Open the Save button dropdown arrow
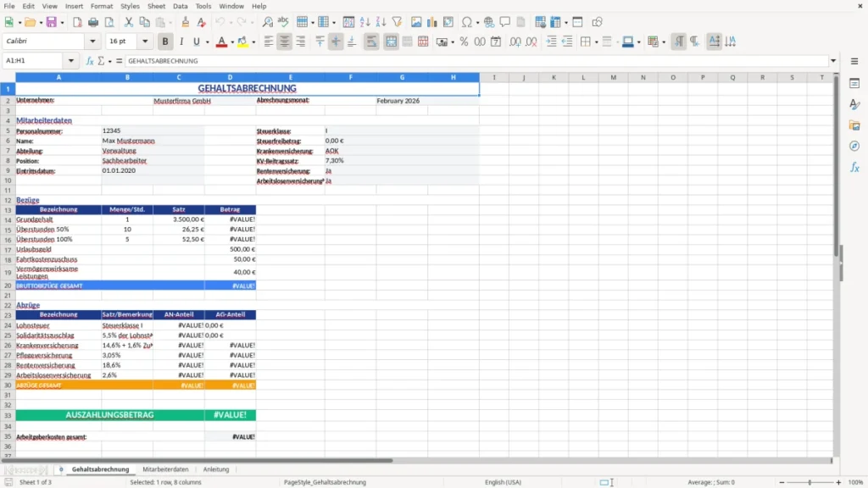Viewport: 868px width, 488px height. pos(62,23)
